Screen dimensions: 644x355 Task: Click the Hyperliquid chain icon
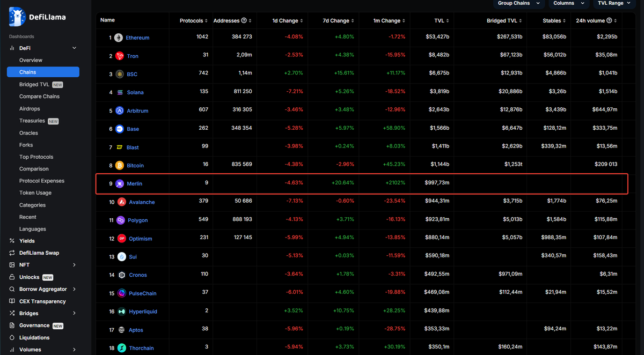[121, 311]
